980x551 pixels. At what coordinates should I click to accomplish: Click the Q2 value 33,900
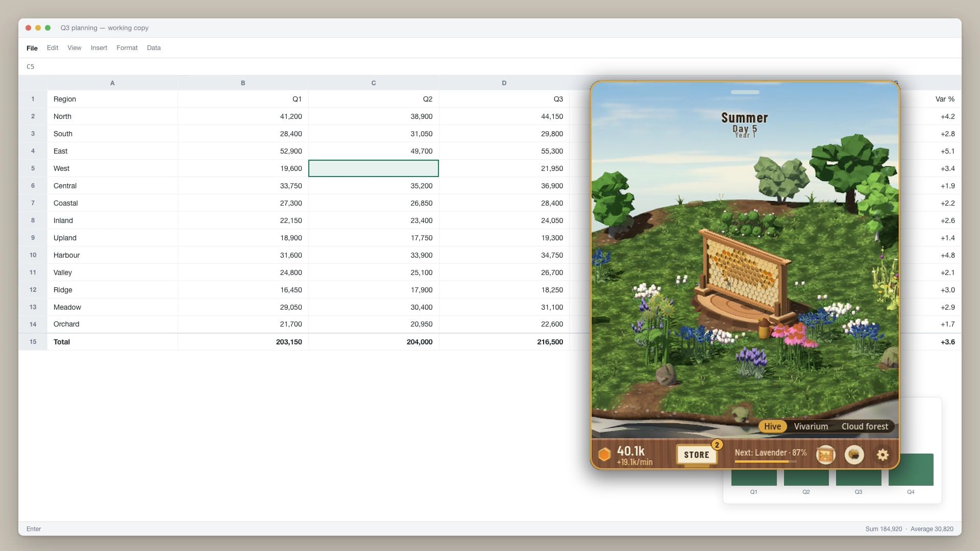point(374,255)
